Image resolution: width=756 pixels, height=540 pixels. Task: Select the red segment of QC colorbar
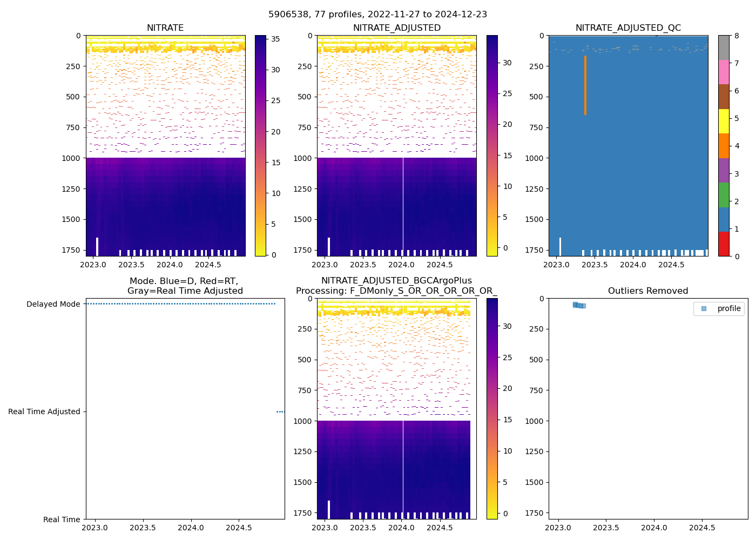(724, 244)
